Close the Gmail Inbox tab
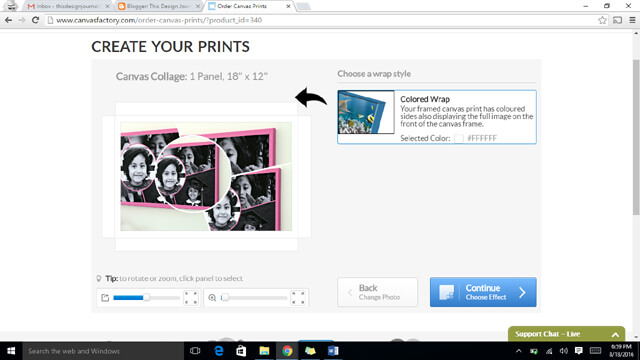Image resolution: width=640 pixels, height=360 pixels. pos(107,6)
